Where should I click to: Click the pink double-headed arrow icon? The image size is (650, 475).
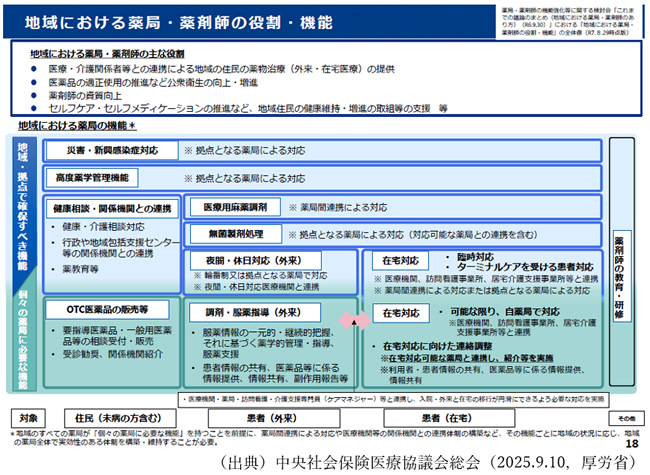click(x=352, y=320)
